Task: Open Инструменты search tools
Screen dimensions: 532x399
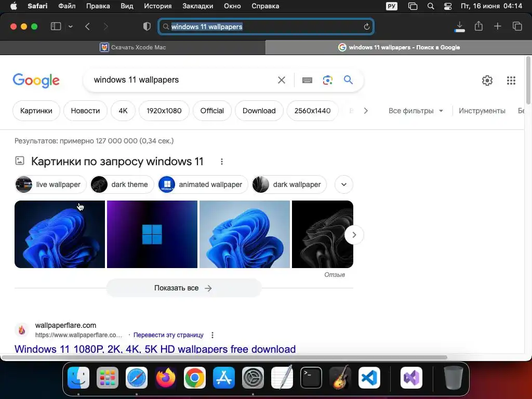Action: point(482,111)
